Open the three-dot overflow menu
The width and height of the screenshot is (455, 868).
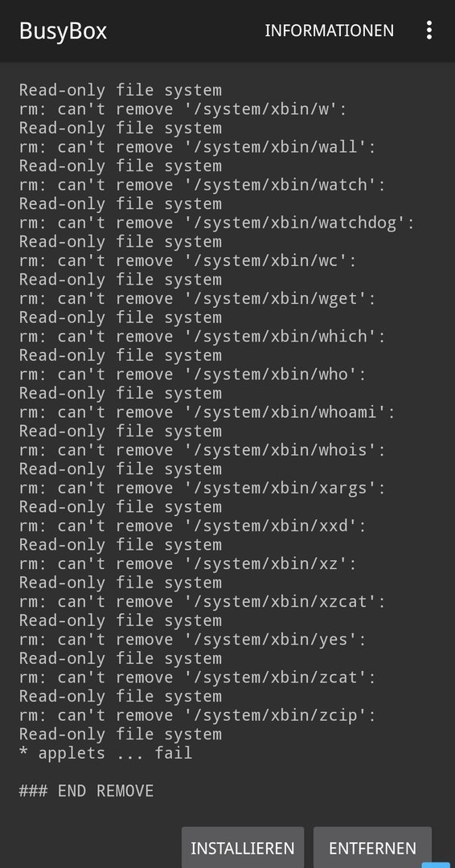429,31
